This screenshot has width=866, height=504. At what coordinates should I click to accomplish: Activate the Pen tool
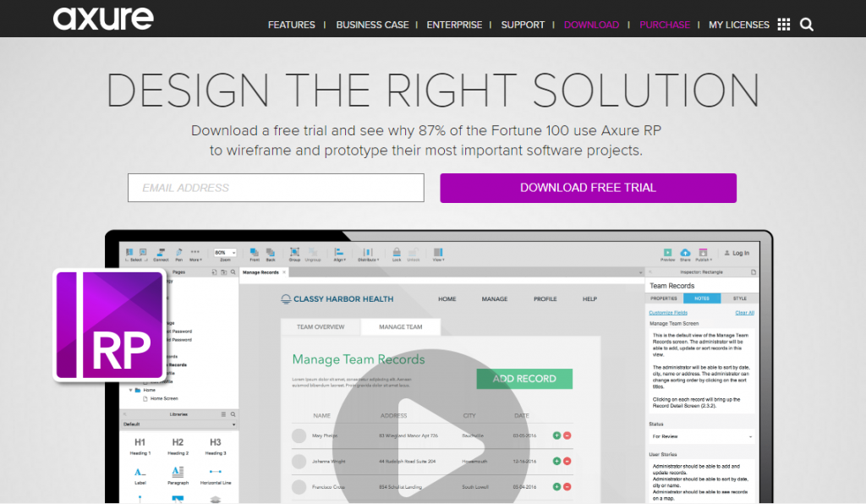coord(179,252)
